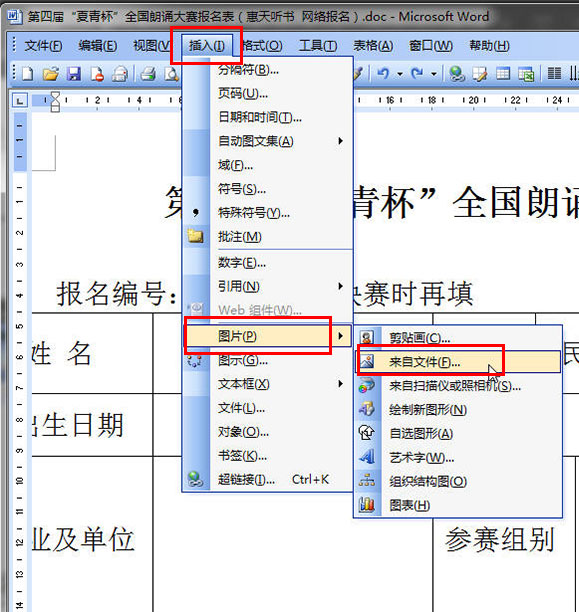Click the Insert Excel worksheet icon
579x612 pixels.
(526, 73)
